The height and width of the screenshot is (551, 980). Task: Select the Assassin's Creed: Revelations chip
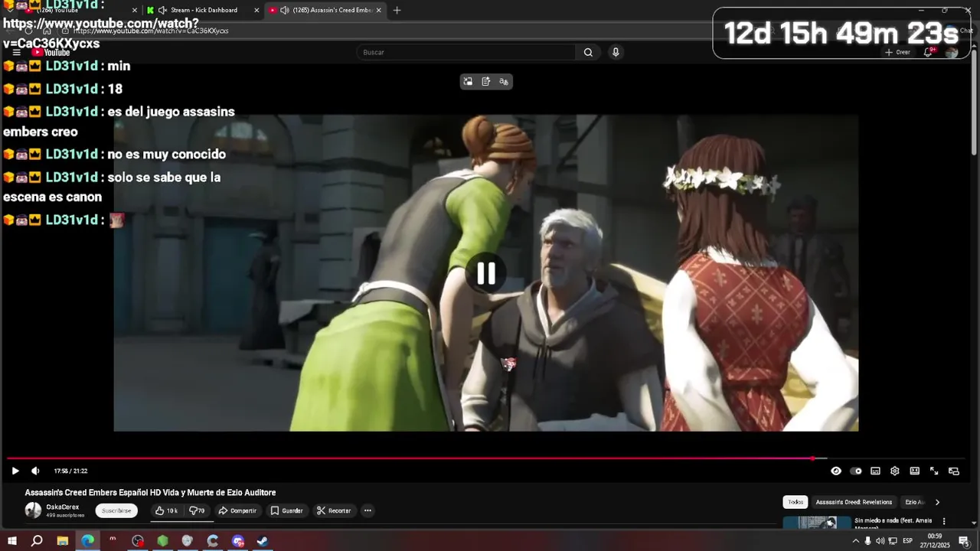pyautogui.click(x=854, y=502)
